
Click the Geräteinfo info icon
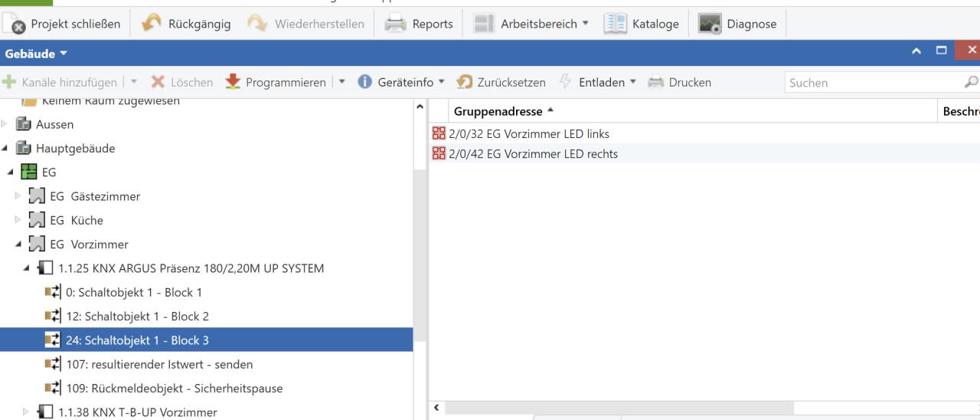coord(365,82)
